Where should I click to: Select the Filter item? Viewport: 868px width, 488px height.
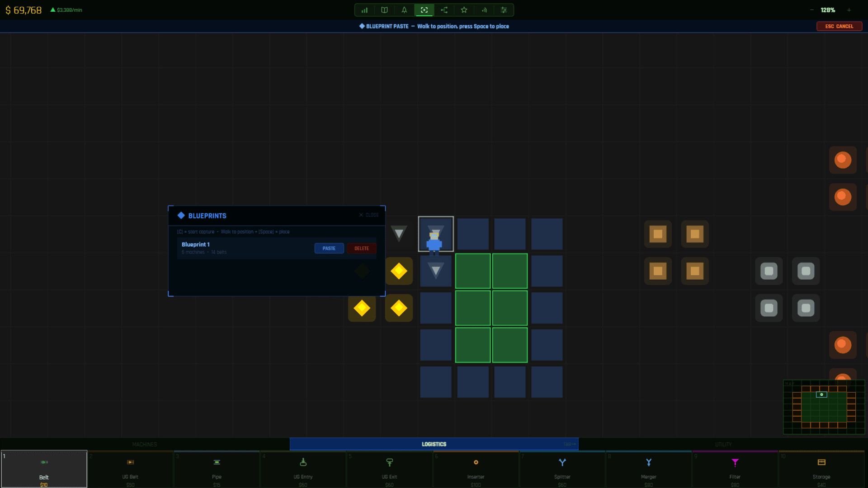(735, 469)
